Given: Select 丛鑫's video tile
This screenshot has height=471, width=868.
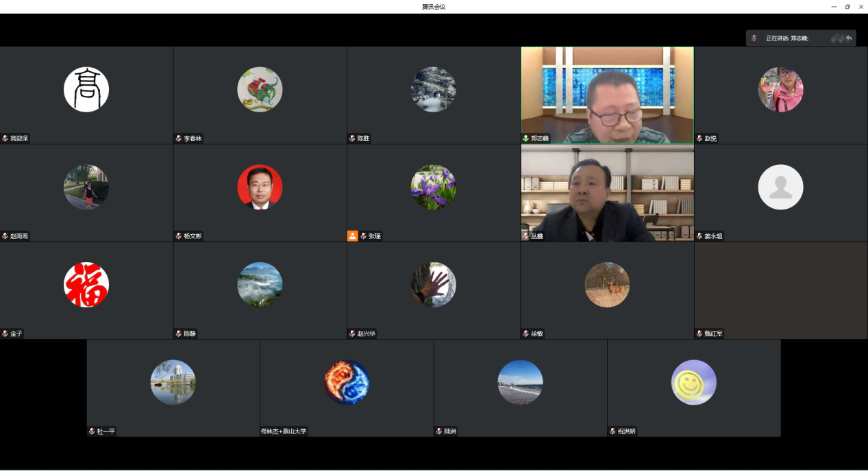Looking at the screenshot, I should click(607, 192).
